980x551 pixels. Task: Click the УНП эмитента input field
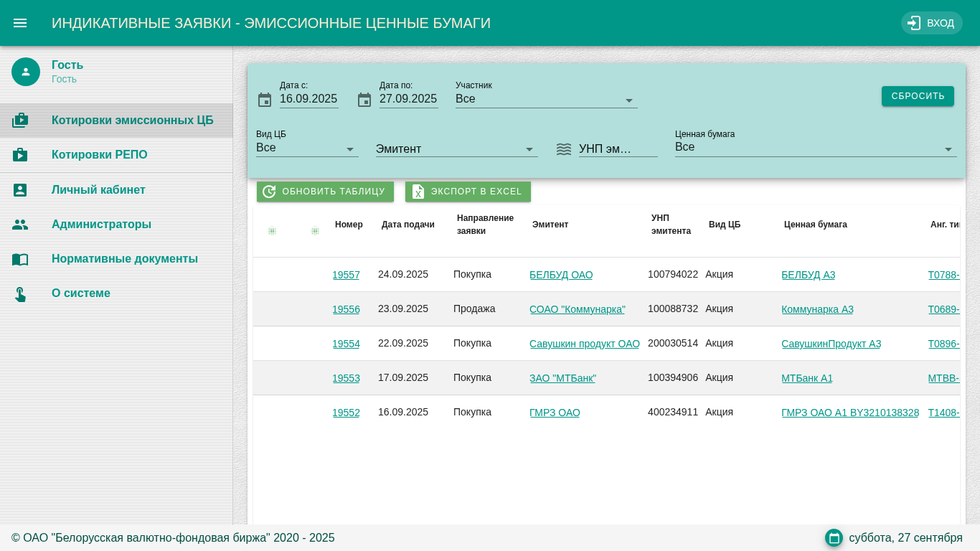[x=617, y=149]
